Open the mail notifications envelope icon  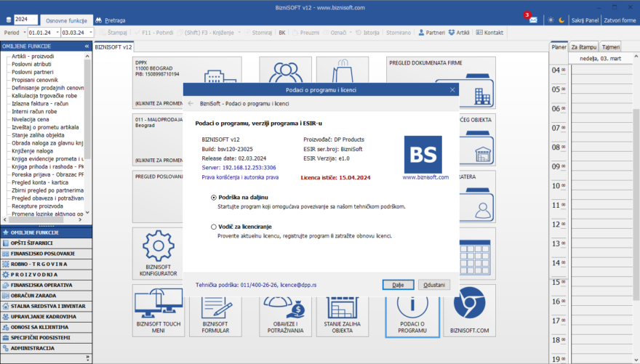[x=533, y=20]
